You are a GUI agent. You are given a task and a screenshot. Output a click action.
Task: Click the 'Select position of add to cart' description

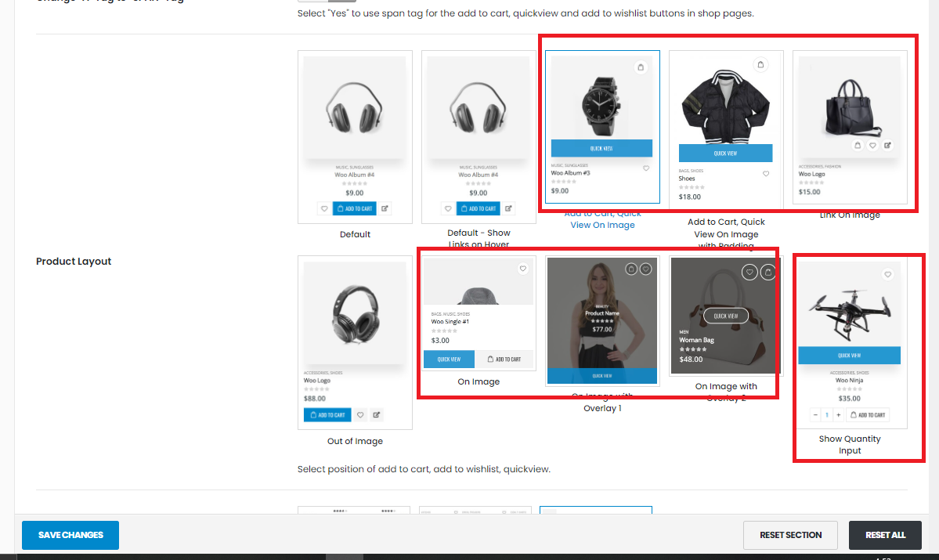[424, 469]
